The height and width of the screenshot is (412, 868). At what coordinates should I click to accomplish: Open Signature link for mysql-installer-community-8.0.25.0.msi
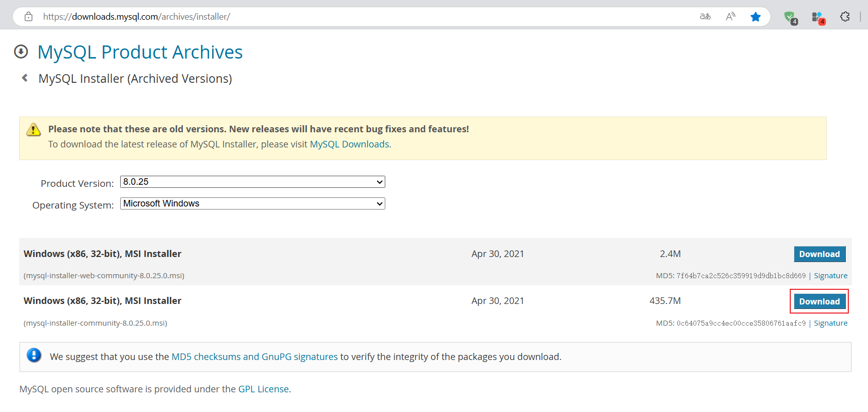[x=831, y=323]
